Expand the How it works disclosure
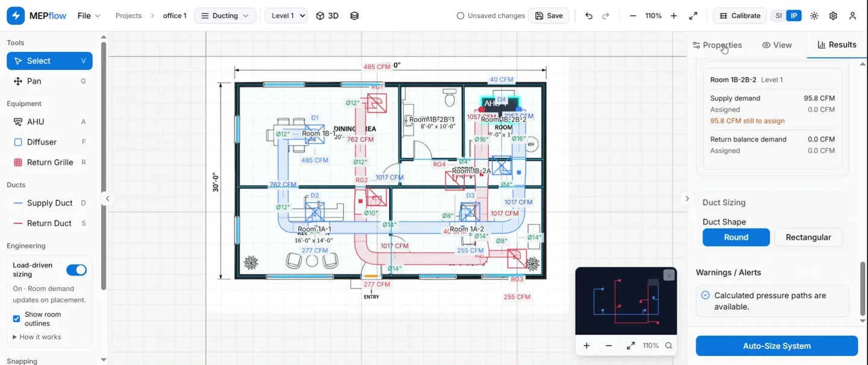868x365 pixels. pos(37,337)
